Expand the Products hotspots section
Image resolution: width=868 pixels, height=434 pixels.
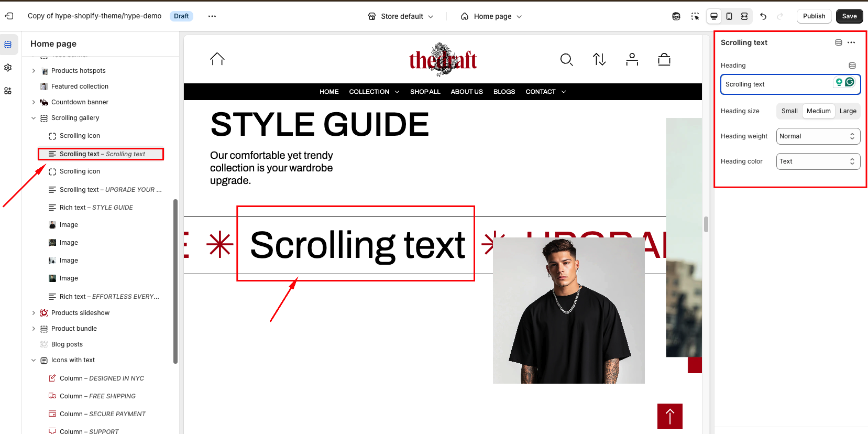[x=34, y=71]
